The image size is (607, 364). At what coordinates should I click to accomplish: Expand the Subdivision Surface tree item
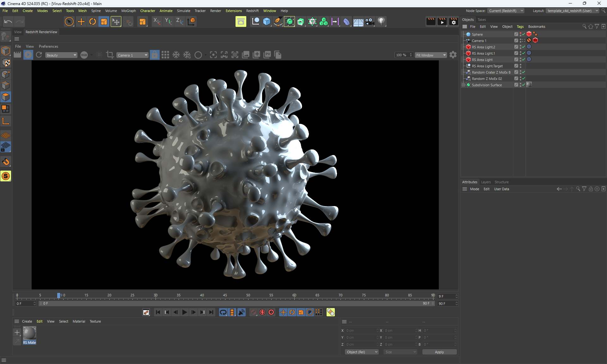[x=463, y=85]
